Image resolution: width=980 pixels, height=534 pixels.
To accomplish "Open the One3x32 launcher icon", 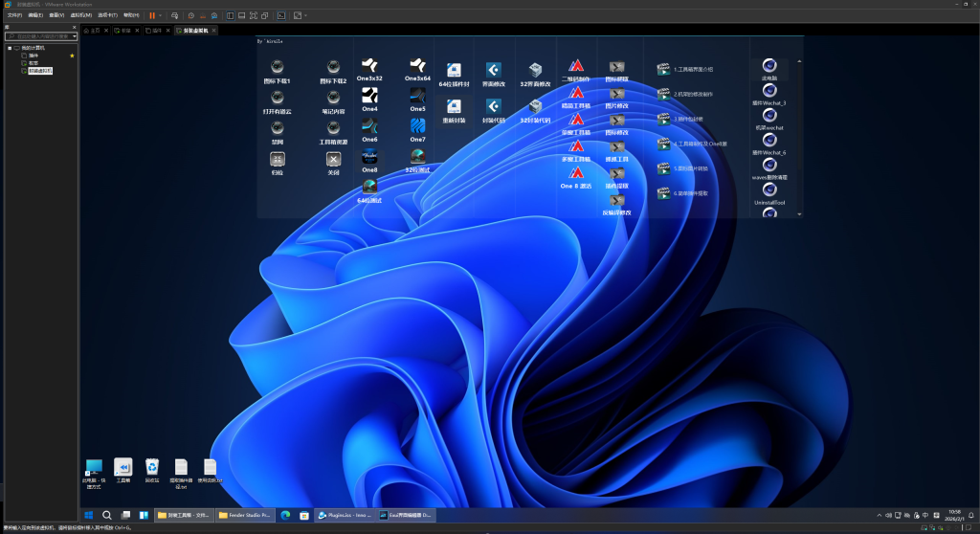I will click(x=369, y=66).
